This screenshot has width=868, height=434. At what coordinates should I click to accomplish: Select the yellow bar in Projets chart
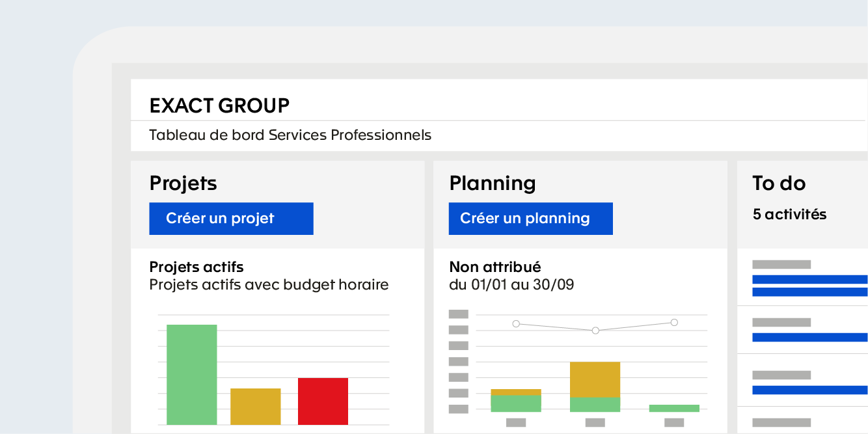click(x=256, y=407)
